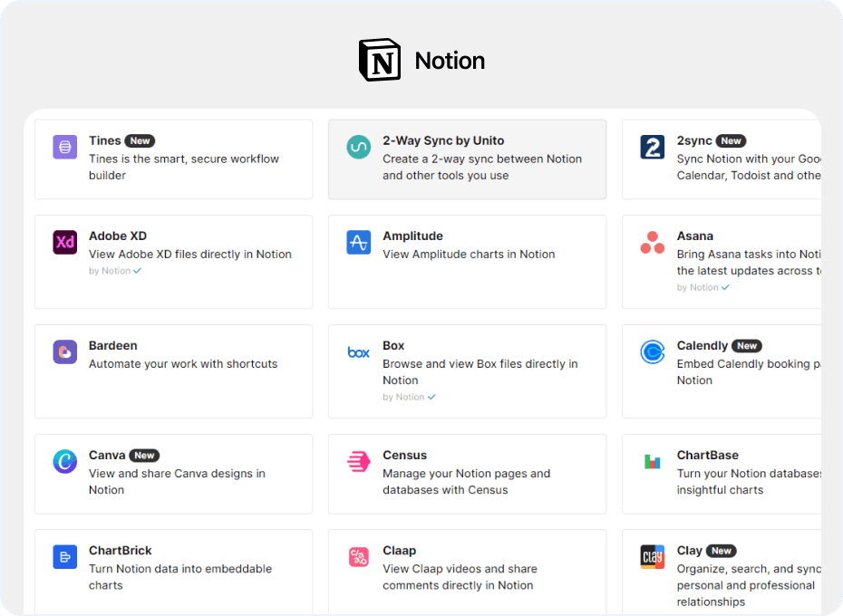Click 'by Notion' label under Adobe XD
Screen dimensions: 843x616
tap(110, 271)
